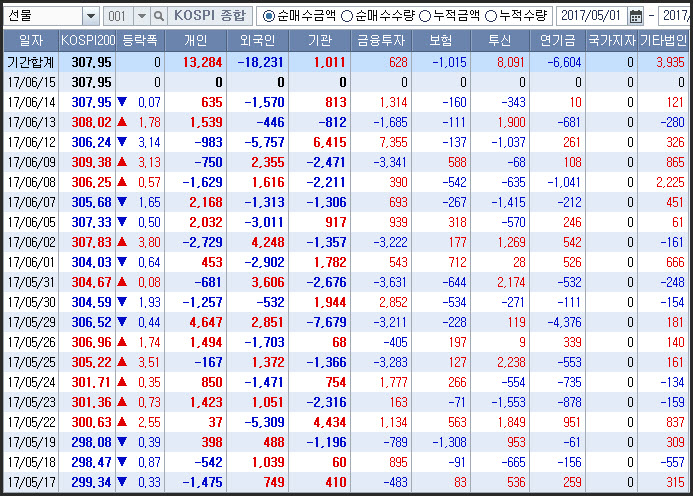This screenshot has width=693, height=496.
Task: Click the 외국인 column header
Action: [x=258, y=41]
